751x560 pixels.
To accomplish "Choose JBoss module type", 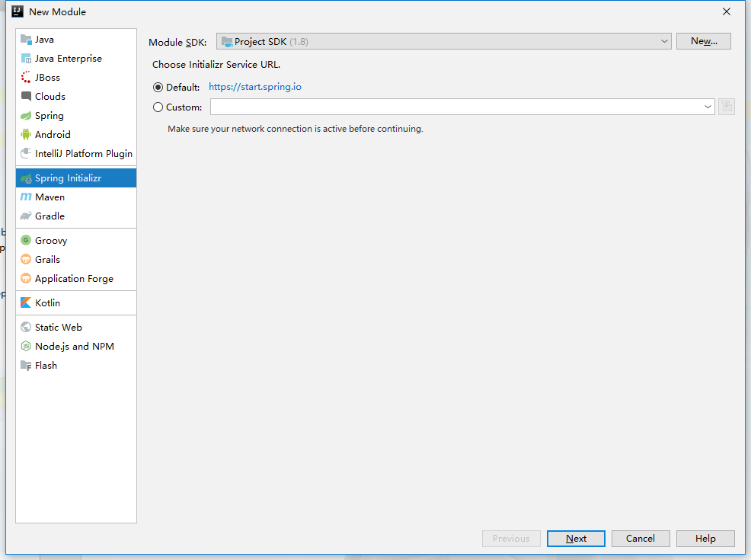I will click(x=76, y=77).
